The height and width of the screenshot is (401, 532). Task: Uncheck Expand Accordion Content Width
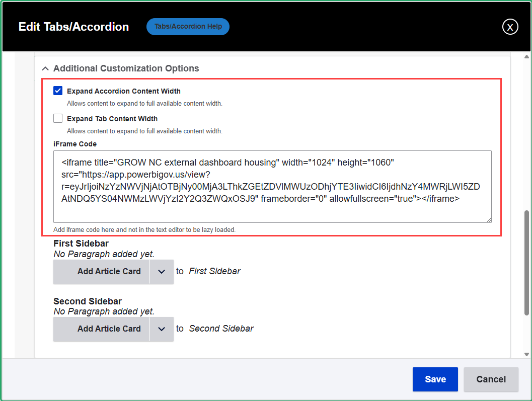[58, 91]
